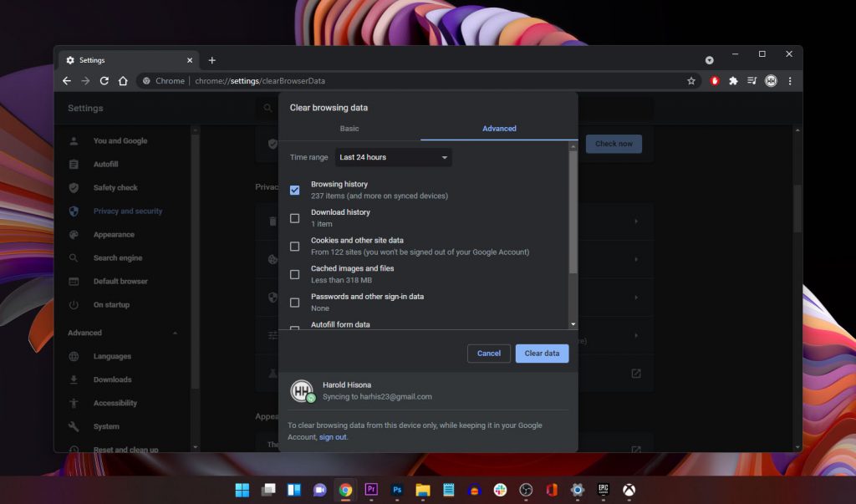Open Accessibility in sidebar
This screenshot has height=504, width=856.
click(x=115, y=404)
